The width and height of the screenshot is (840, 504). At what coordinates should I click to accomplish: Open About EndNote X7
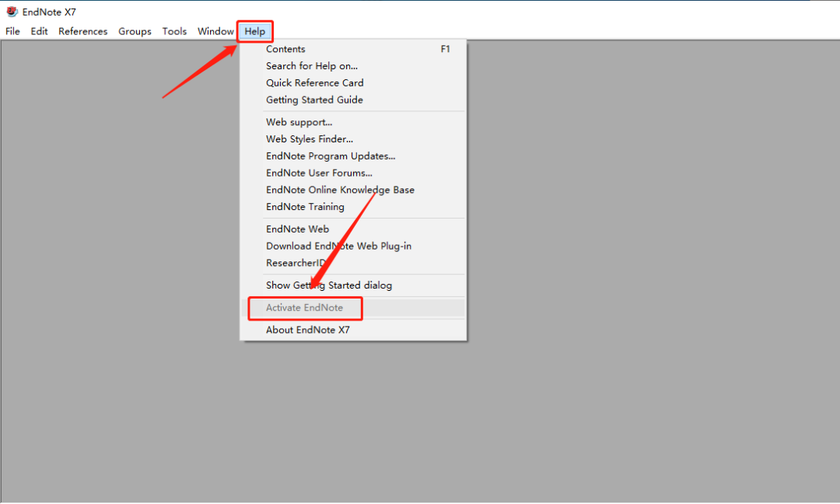point(354,330)
